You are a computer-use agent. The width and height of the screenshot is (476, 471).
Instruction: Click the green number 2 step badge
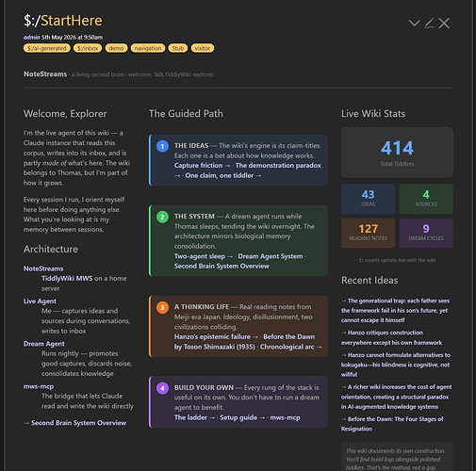162,217
